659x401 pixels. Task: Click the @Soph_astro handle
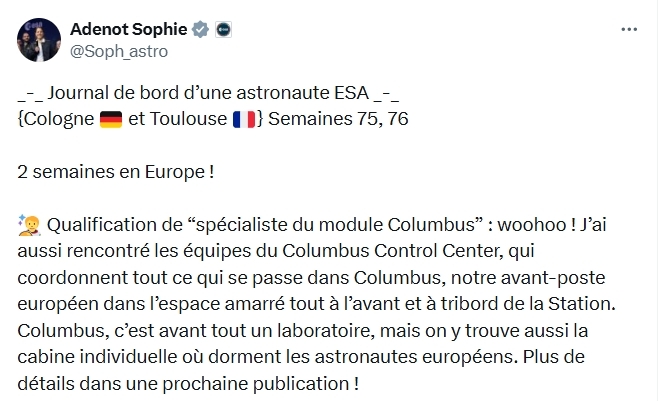tap(118, 50)
